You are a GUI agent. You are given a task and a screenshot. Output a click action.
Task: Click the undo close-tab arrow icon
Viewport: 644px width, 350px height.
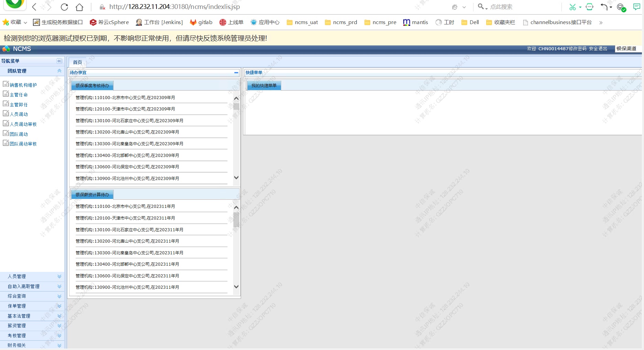tap(604, 7)
